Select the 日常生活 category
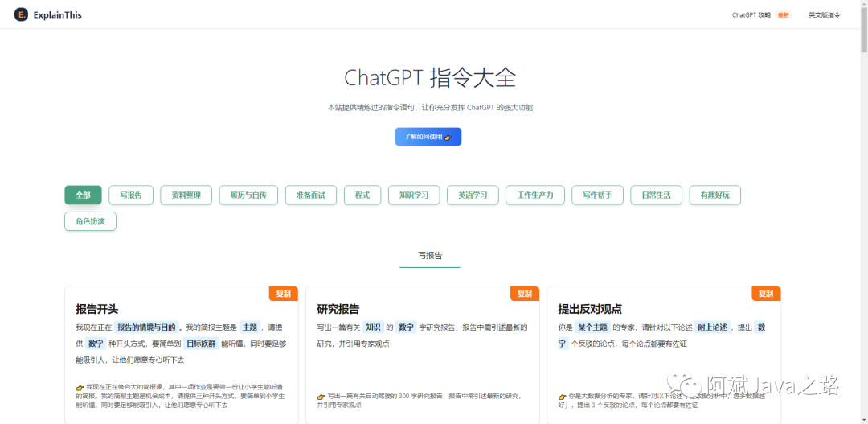Image resolution: width=868 pixels, height=424 pixels. [656, 196]
